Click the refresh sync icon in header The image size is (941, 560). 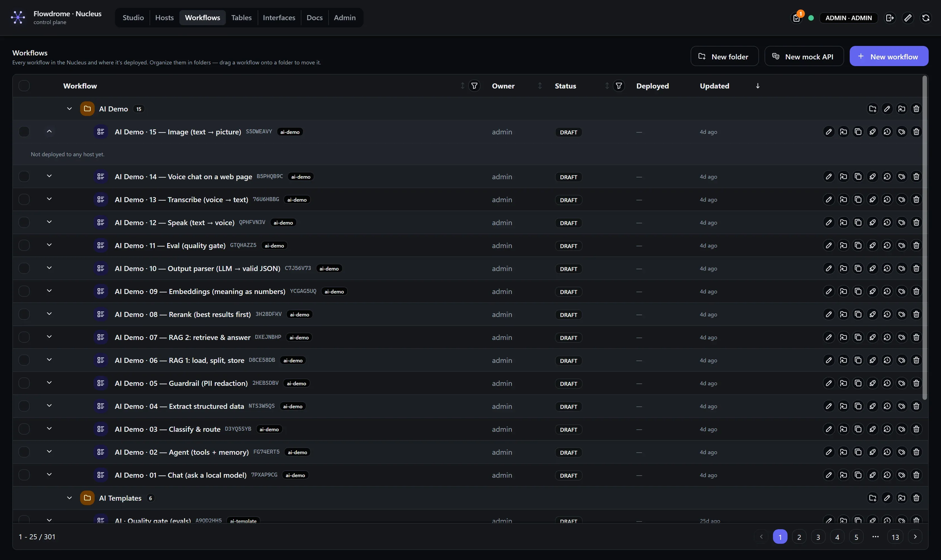pyautogui.click(x=926, y=18)
